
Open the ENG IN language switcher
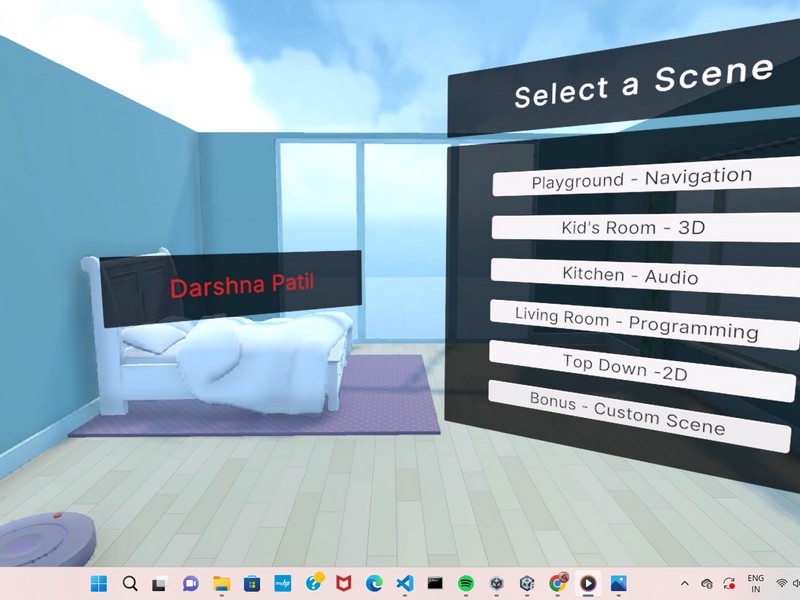pos(756,583)
